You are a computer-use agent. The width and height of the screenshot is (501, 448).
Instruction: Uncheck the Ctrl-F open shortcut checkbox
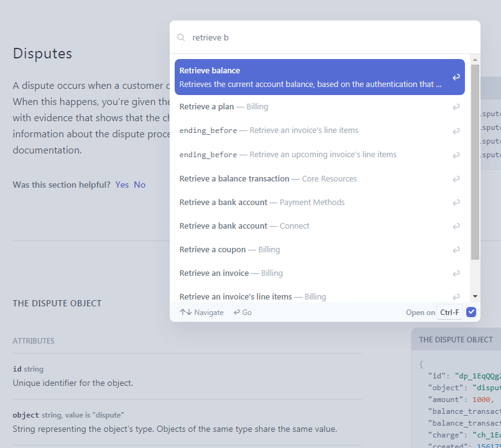click(471, 312)
